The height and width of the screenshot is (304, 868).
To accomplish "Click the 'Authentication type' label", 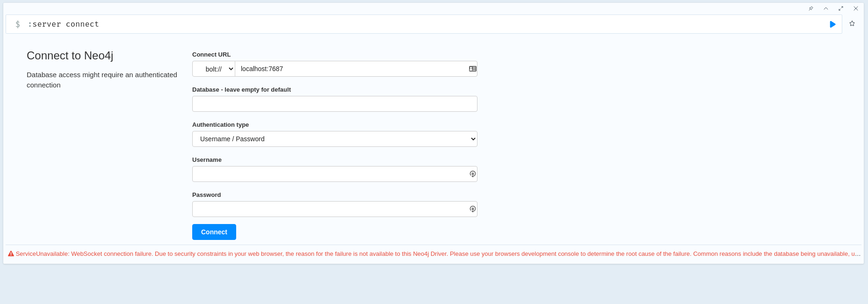I will point(220,125).
